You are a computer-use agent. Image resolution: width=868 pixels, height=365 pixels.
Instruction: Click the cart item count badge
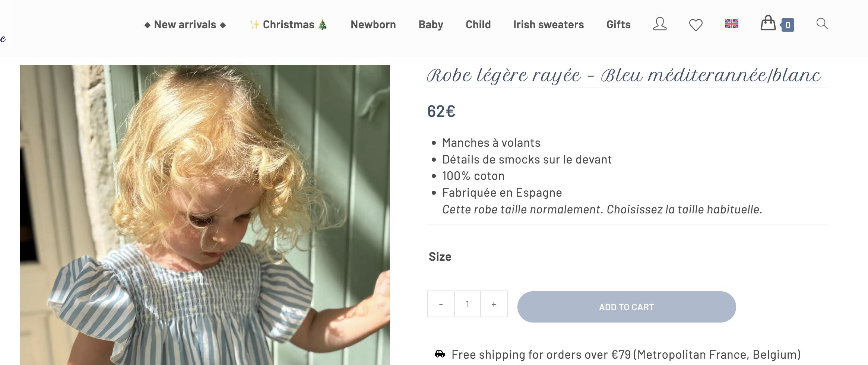click(788, 25)
